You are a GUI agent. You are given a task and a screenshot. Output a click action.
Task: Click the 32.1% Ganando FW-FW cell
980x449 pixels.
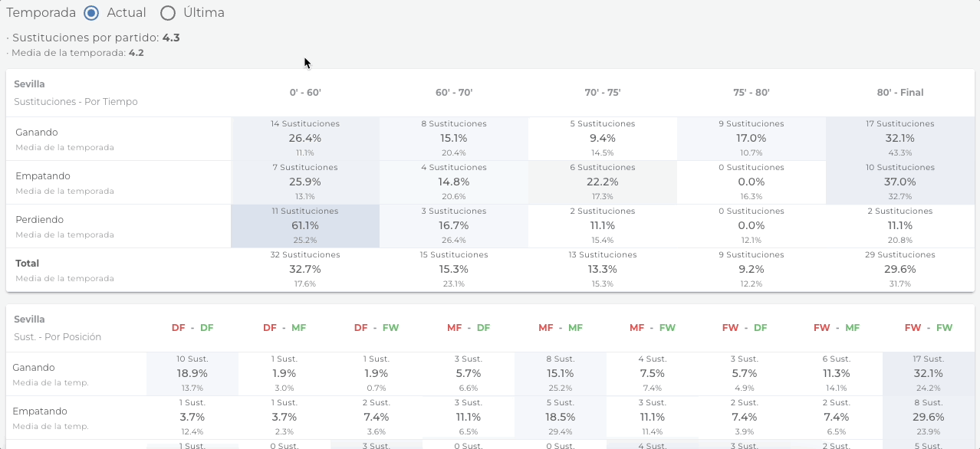pyautogui.click(x=929, y=374)
